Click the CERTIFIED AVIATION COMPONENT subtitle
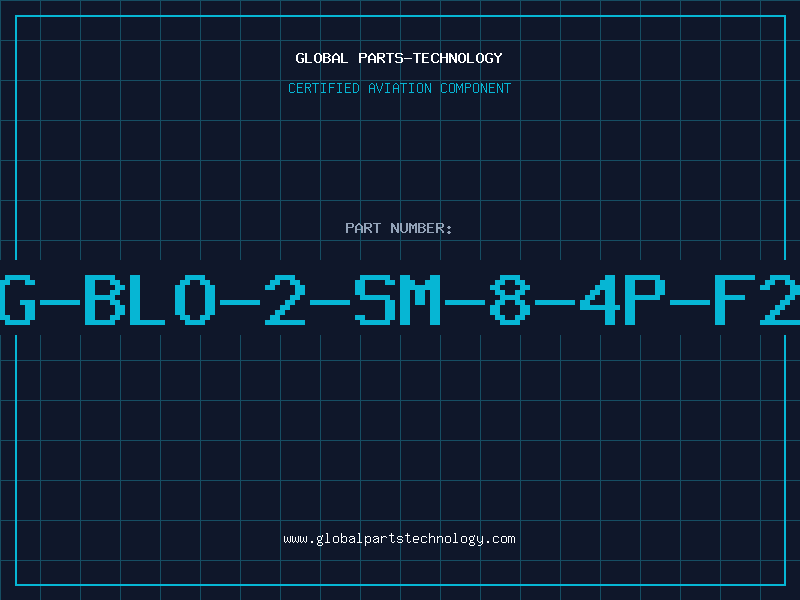The width and height of the screenshot is (800, 600). (x=399, y=88)
